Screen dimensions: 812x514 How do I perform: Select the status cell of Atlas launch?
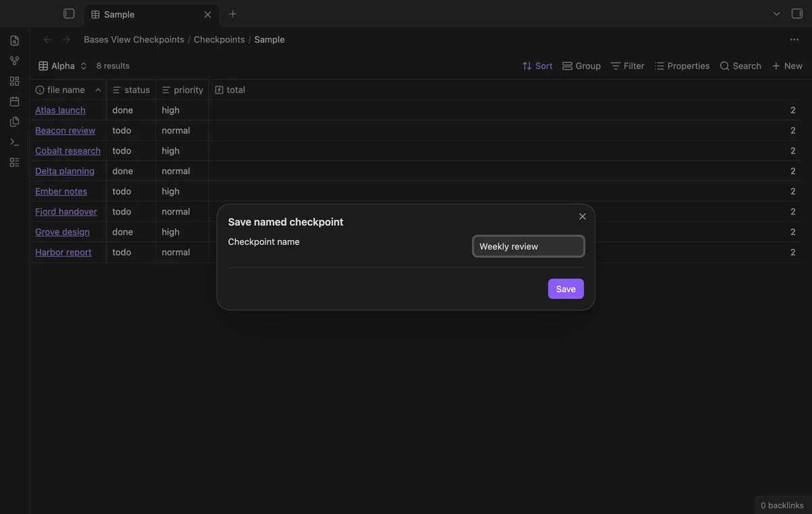131,110
